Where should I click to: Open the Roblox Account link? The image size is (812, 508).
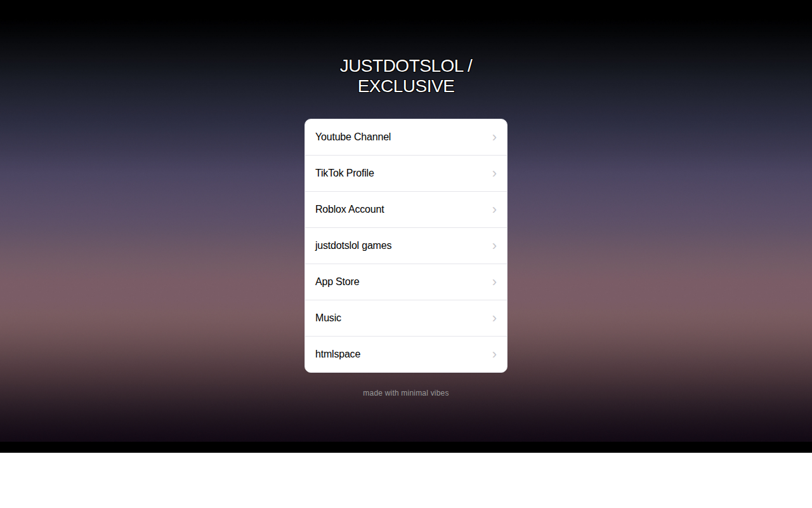pyautogui.click(x=406, y=210)
